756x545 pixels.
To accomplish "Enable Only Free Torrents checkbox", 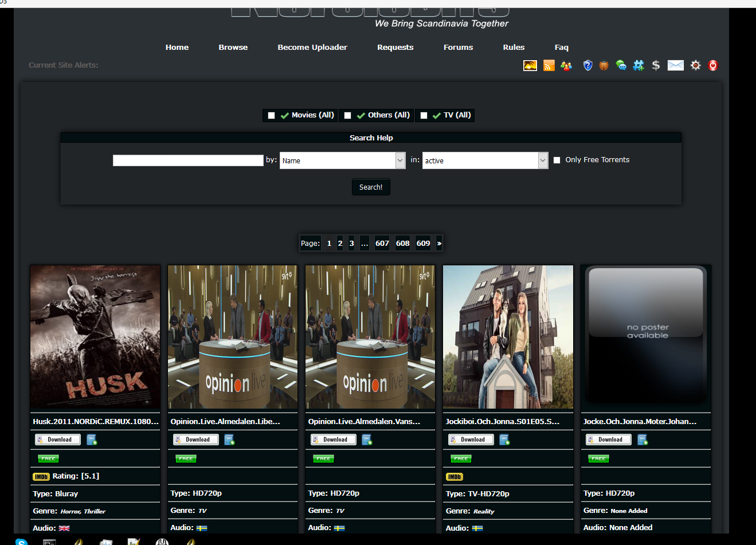I will 557,160.
